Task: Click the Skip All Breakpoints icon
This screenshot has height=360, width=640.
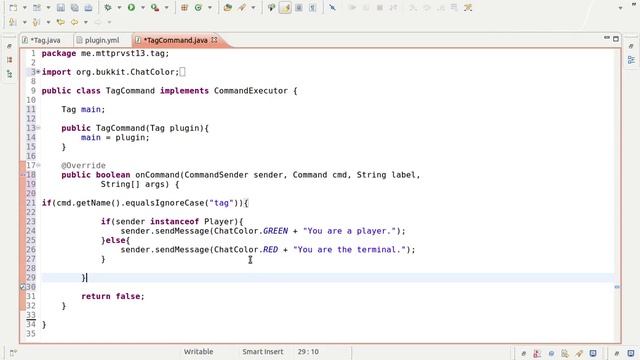Action: click(x=333, y=7)
